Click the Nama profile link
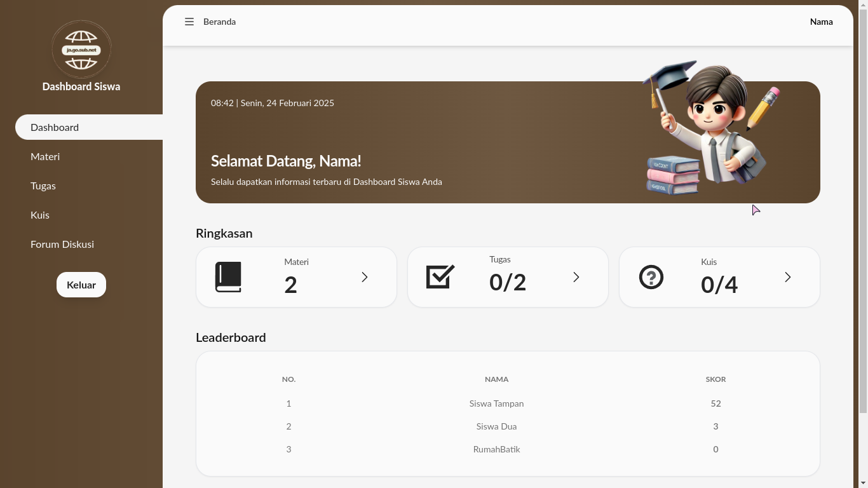Screen dimensions: 868x488 click(821, 22)
